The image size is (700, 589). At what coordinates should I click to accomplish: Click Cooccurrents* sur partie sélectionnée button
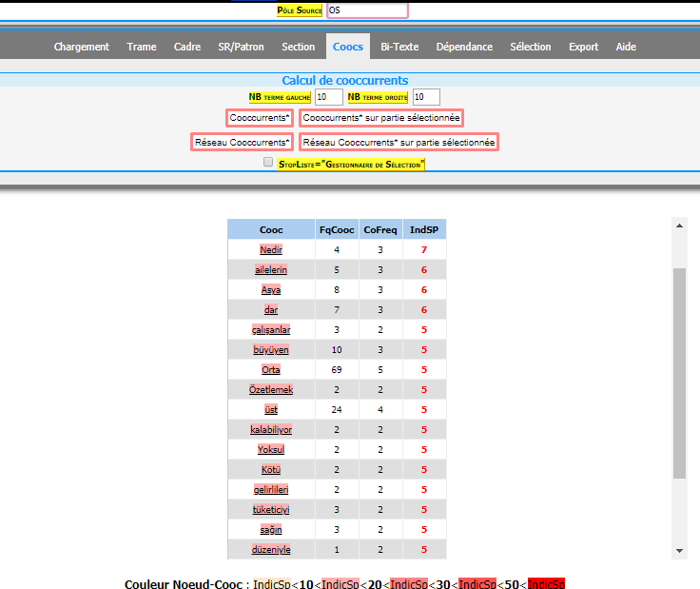tap(381, 118)
